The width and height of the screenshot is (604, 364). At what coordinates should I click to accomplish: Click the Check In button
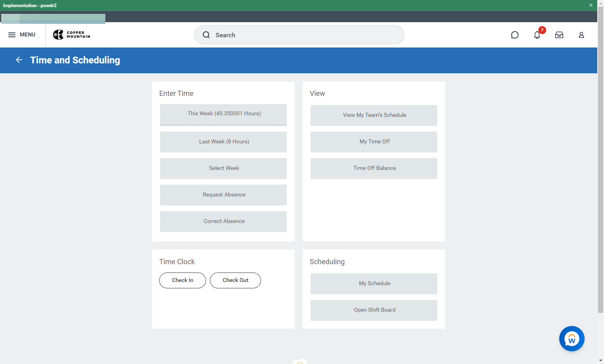[x=183, y=280]
